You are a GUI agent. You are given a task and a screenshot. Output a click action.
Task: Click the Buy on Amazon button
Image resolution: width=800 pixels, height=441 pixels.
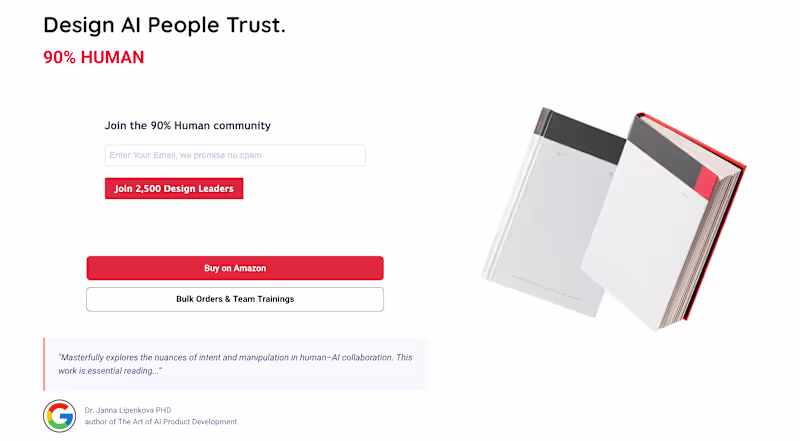(x=235, y=268)
